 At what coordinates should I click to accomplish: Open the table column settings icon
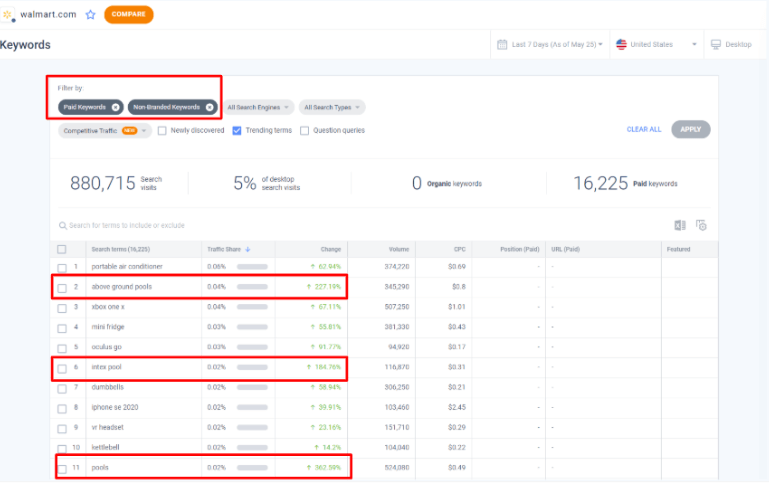point(701,226)
